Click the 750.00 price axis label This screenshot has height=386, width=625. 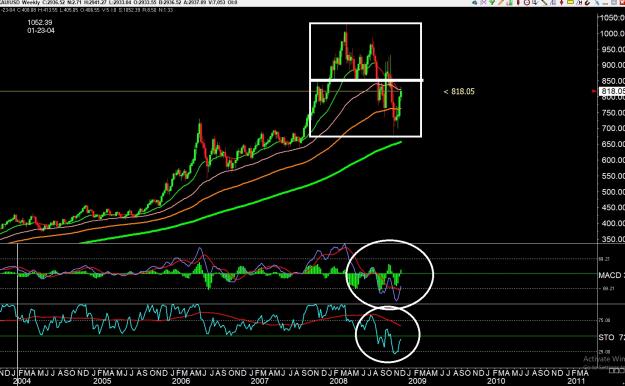(612, 112)
